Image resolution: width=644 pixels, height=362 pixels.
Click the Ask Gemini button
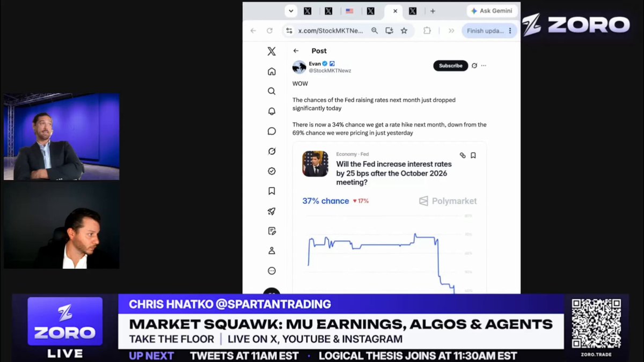click(492, 11)
